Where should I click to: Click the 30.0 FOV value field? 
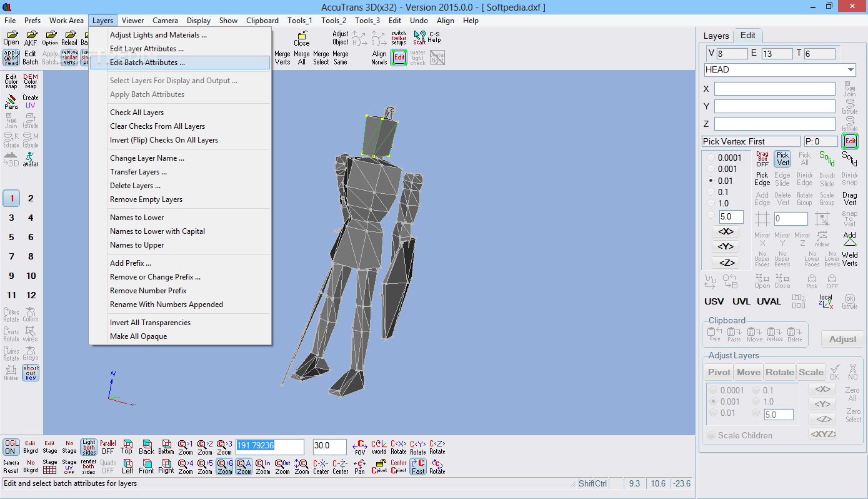click(x=329, y=446)
